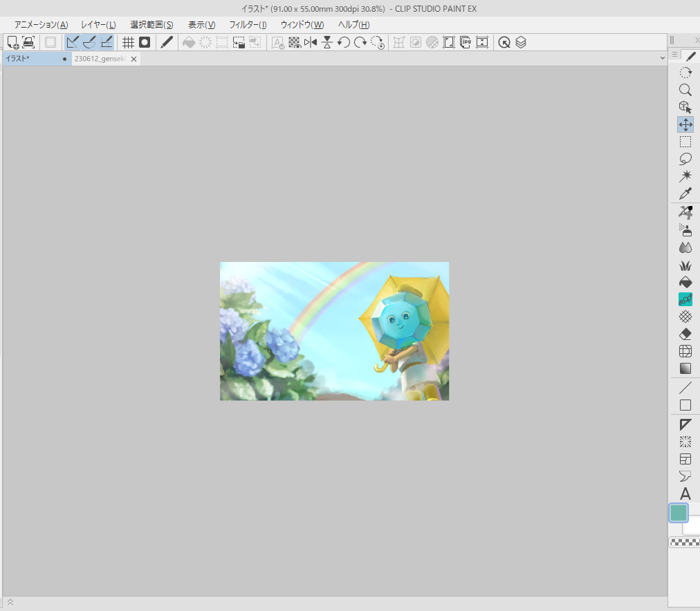Image resolution: width=700 pixels, height=611 pixels.
Task: Flip canvas vertically
Action: click(327, 42)
